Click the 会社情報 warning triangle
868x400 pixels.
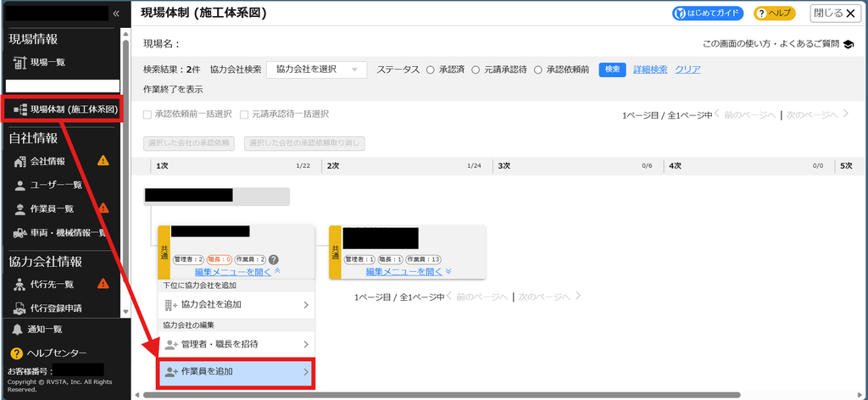click(x=103, y=161)
